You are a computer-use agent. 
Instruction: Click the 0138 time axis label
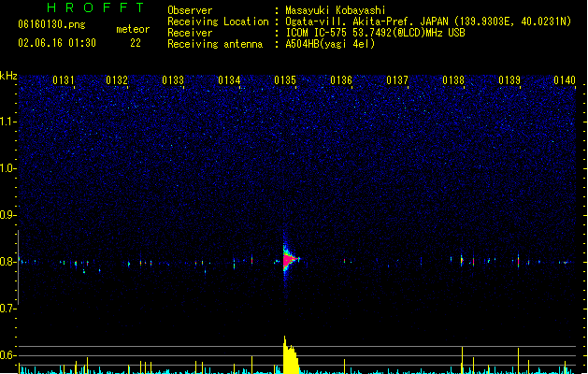pos(453,80)
